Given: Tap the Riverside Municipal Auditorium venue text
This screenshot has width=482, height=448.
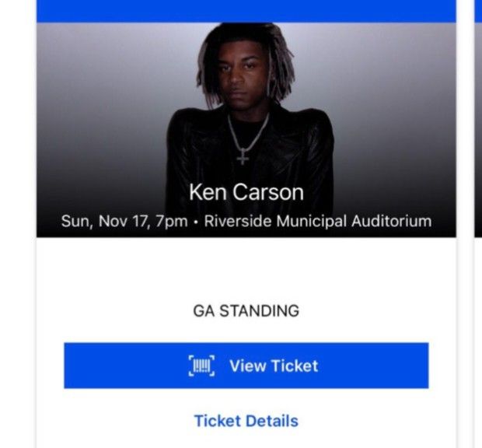Looking at the screenshot, I should [x=317, y=222].
